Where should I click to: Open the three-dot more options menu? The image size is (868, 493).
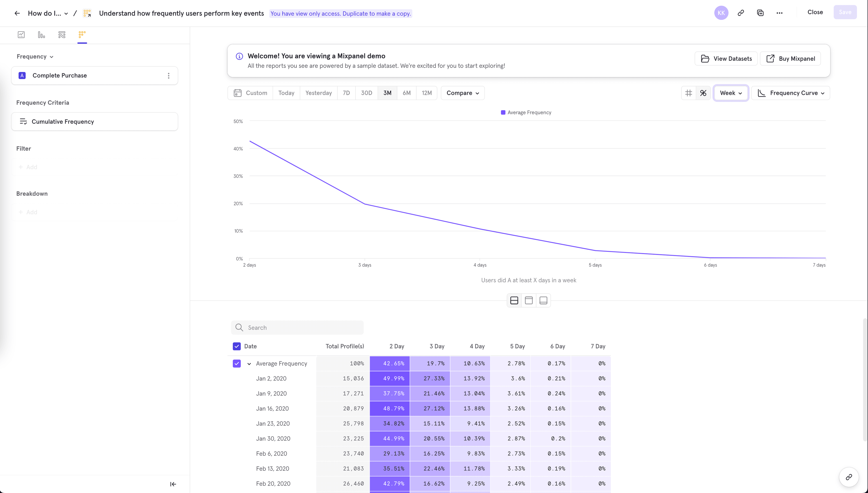point(779,13)
